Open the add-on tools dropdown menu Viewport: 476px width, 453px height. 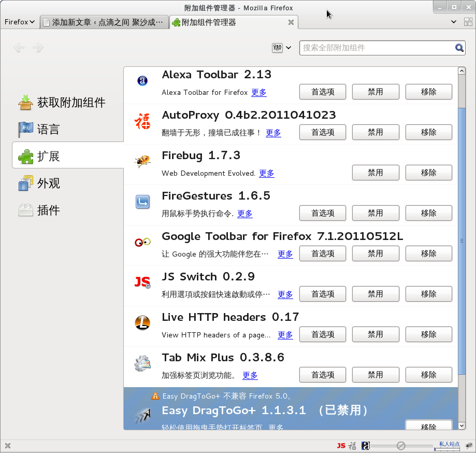click(x=281, y=48)
